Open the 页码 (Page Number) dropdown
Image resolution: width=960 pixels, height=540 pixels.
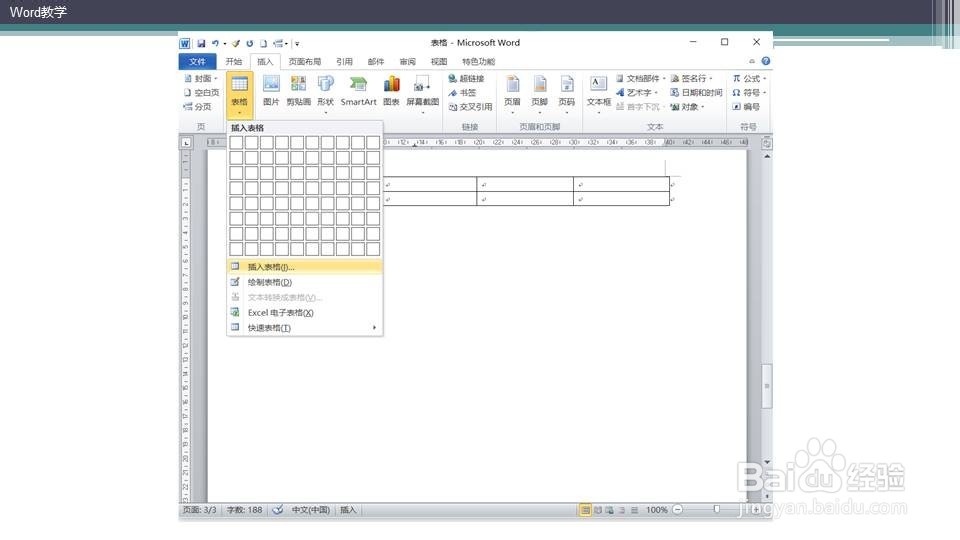(567, 94)
